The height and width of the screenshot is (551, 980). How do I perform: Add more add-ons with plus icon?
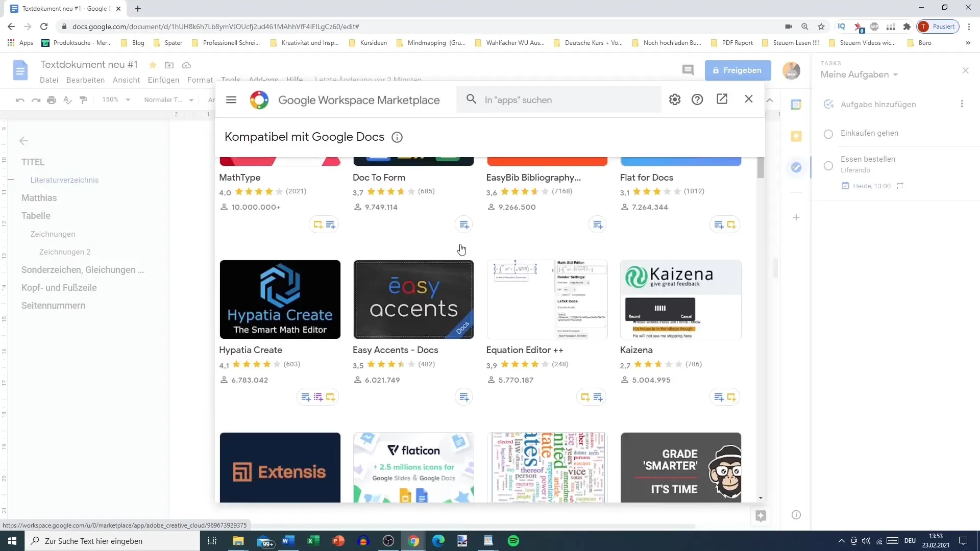[796, 217]
